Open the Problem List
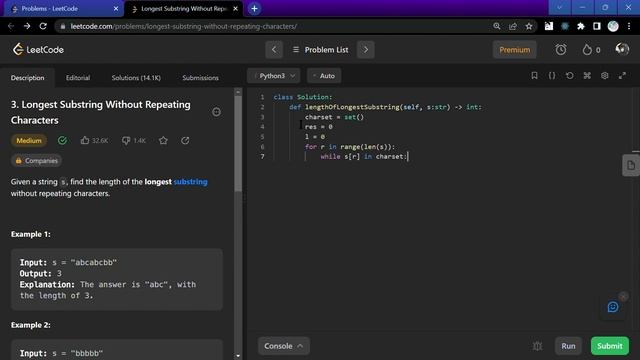 pyautogui.click(x=320, y=50)
